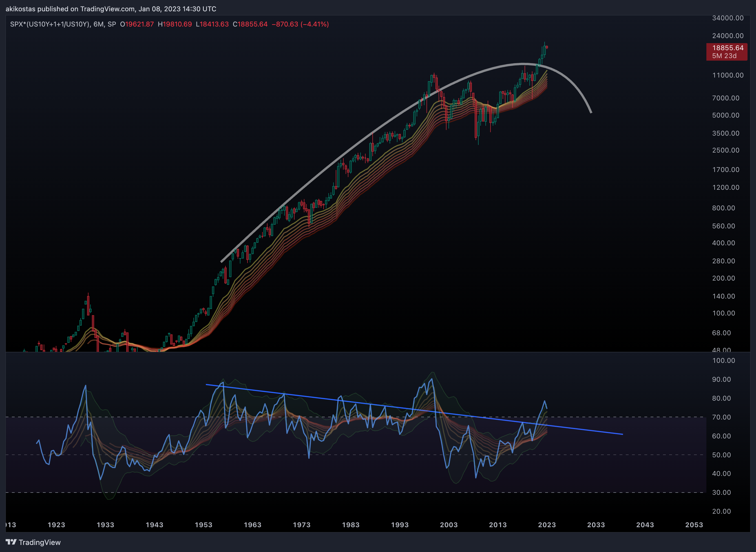Click the 1933 year label on time axis
This screenshot has width=756, height=552.
tap(105, 525)
